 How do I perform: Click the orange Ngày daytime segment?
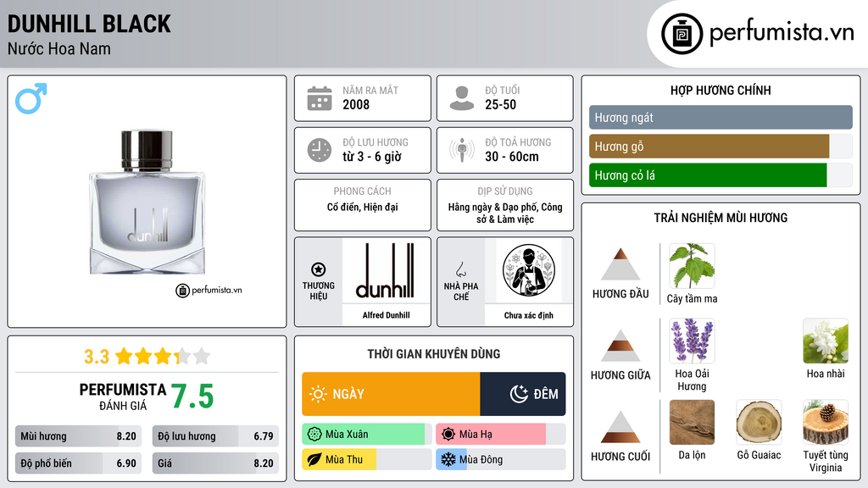click(391, 394)
